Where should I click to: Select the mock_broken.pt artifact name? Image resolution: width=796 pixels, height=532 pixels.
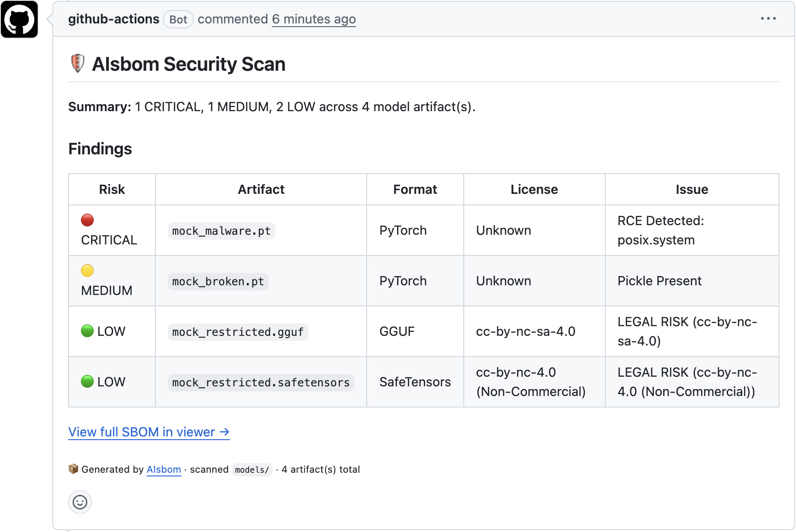[x=218, y=281]
